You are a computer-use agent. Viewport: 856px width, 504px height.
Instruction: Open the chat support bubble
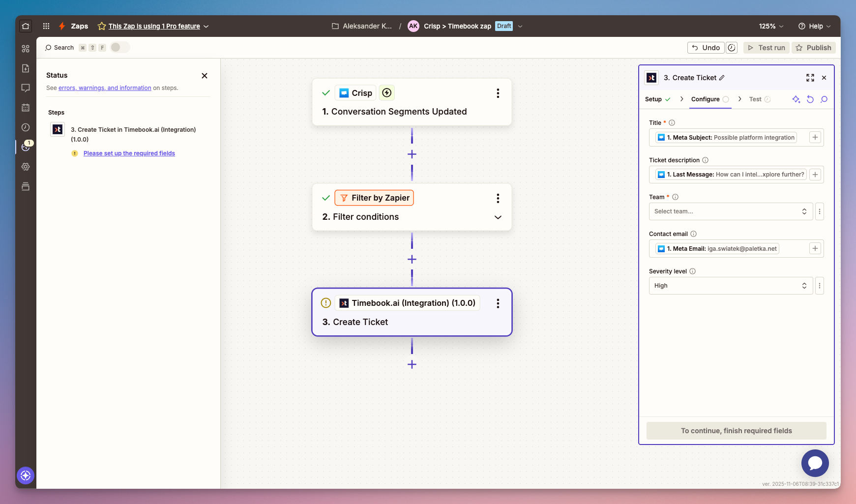click(815, 463)
